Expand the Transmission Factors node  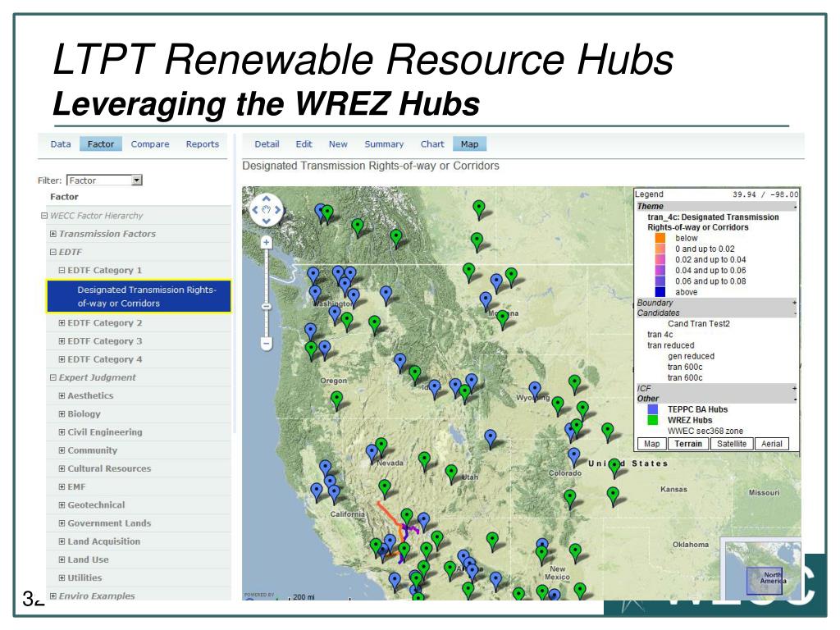pyautogui.click(x=53, y=234)
